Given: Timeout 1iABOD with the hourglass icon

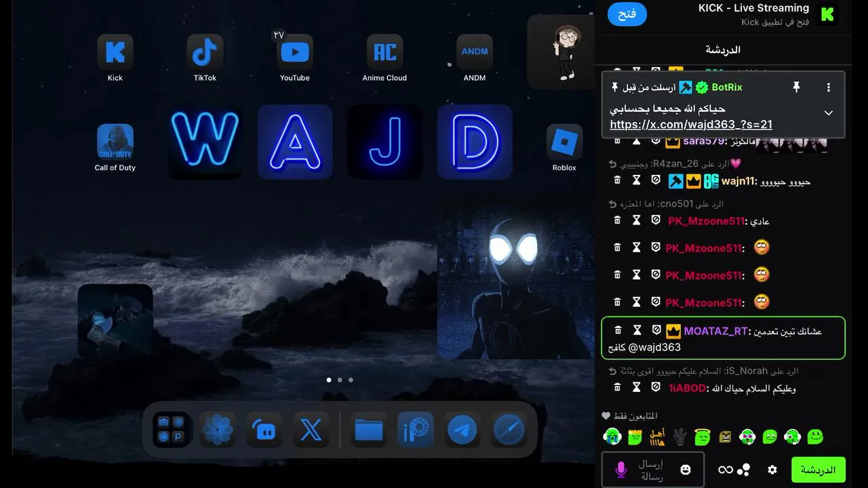Looking at the screenshot, I should tap(636, 387).
